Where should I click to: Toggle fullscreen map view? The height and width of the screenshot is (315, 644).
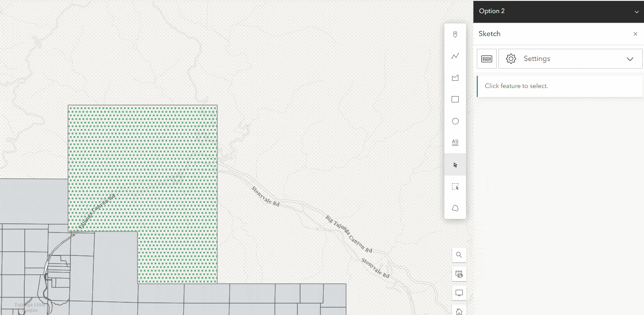click(459, 292)
